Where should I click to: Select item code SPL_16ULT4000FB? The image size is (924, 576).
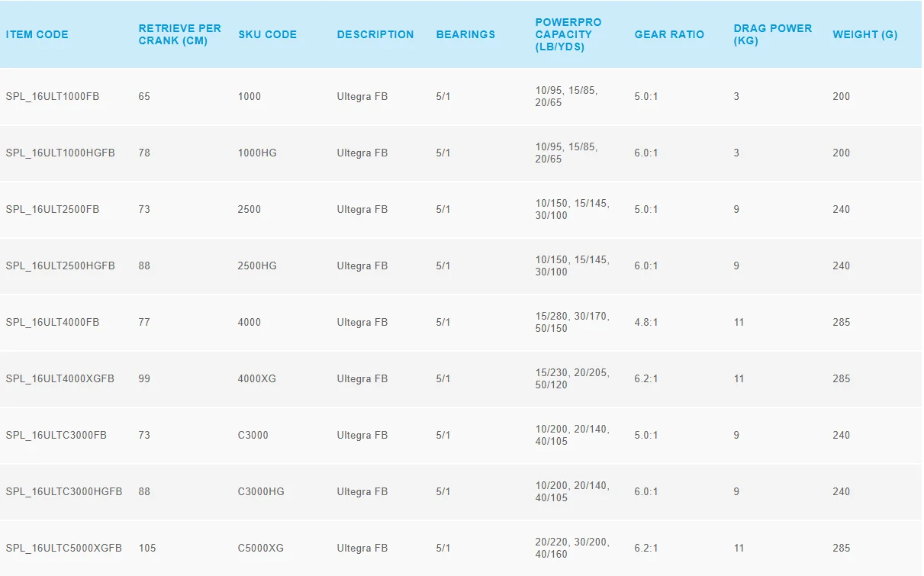[53, 322]
